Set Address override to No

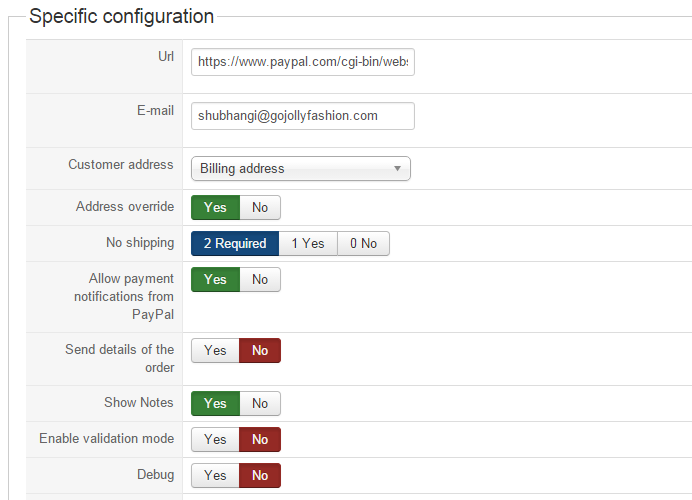click(260, 208)
